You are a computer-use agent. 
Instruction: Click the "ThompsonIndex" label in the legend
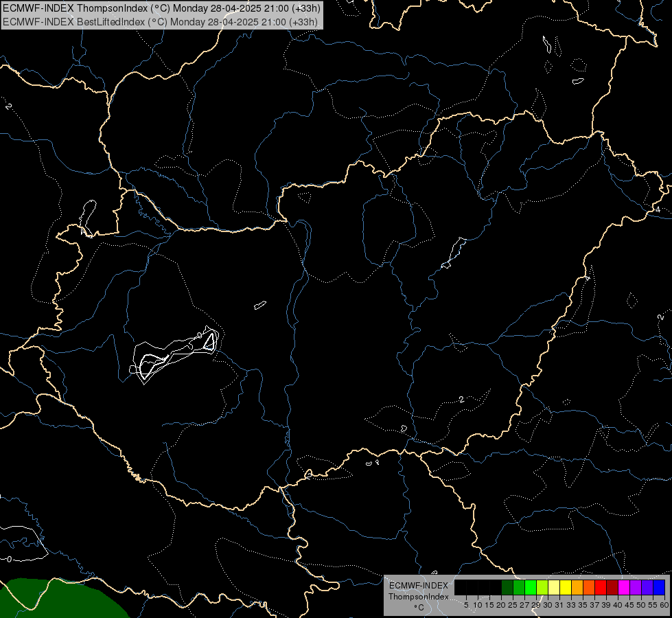(x=419, y=597)
